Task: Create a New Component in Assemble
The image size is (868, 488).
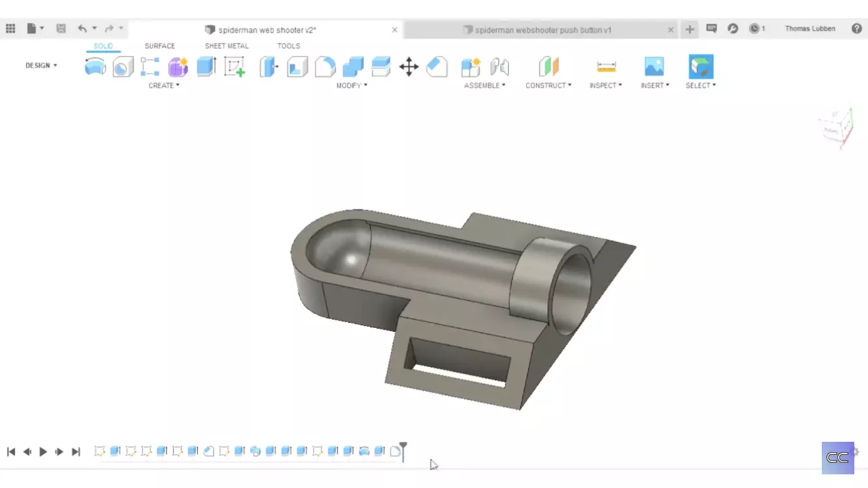Action: [x=470, y=66]
